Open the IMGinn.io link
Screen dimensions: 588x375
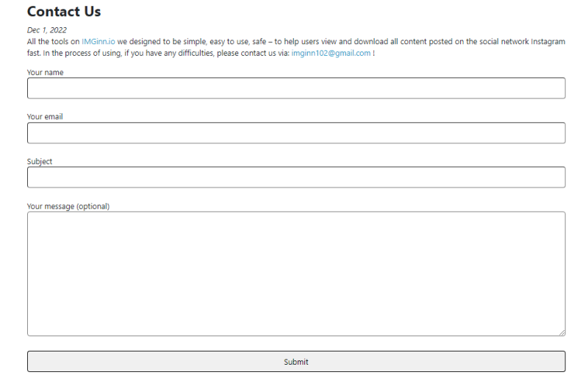point(98,42)
